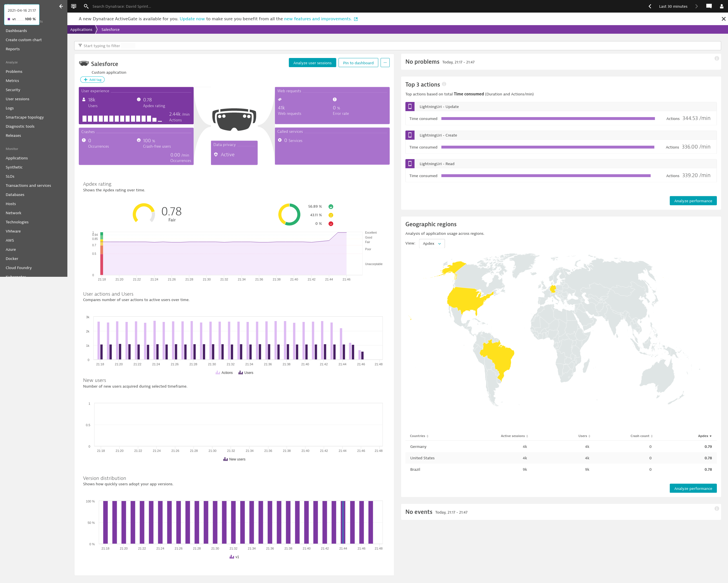This screenshot has width=728, height=583.
Task: Open the Apdex view dropdown
Action: (x=432, y=243)
